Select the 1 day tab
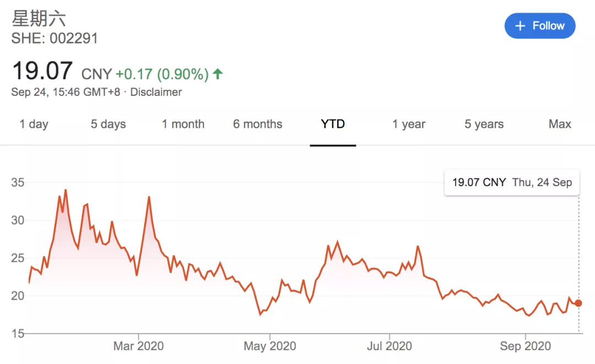The width and height of the screenshot is (595, 364). point(34,124)
